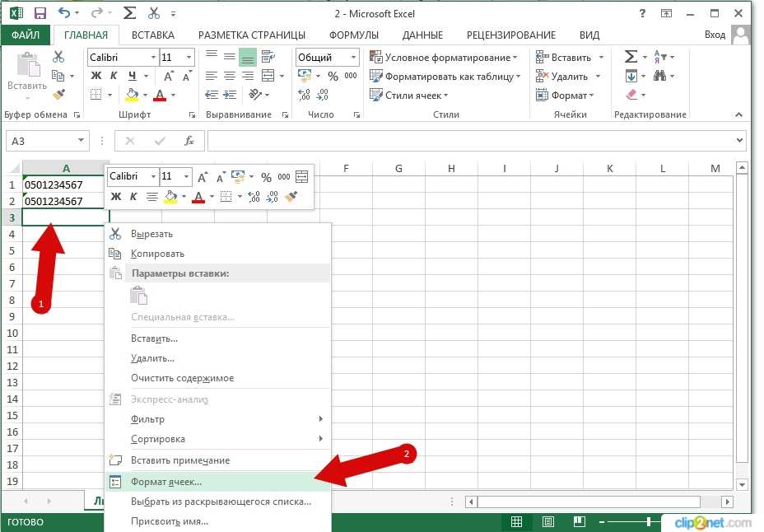The image size is (764, 532).
Task: Select the Format Painter brush in ribbon
Action: pos(58,94)
